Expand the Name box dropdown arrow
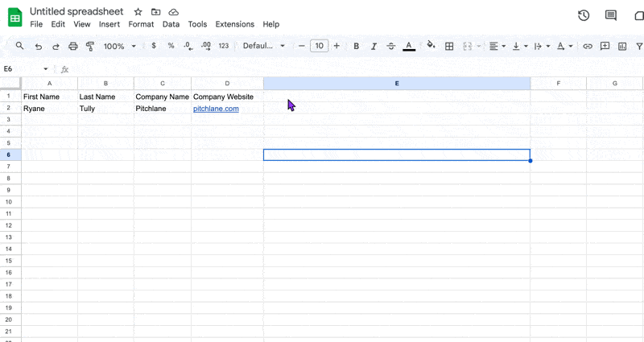 (x=46, y=69)
